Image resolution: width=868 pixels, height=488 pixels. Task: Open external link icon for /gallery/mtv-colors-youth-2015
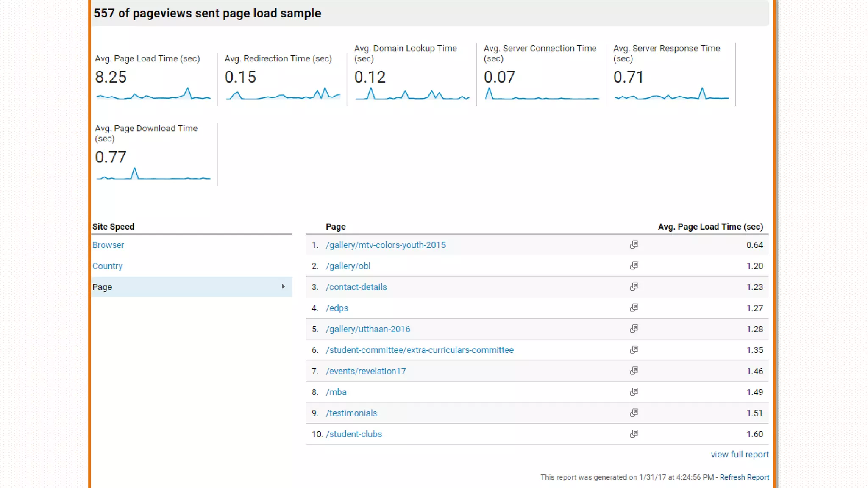tap(634, 245)
